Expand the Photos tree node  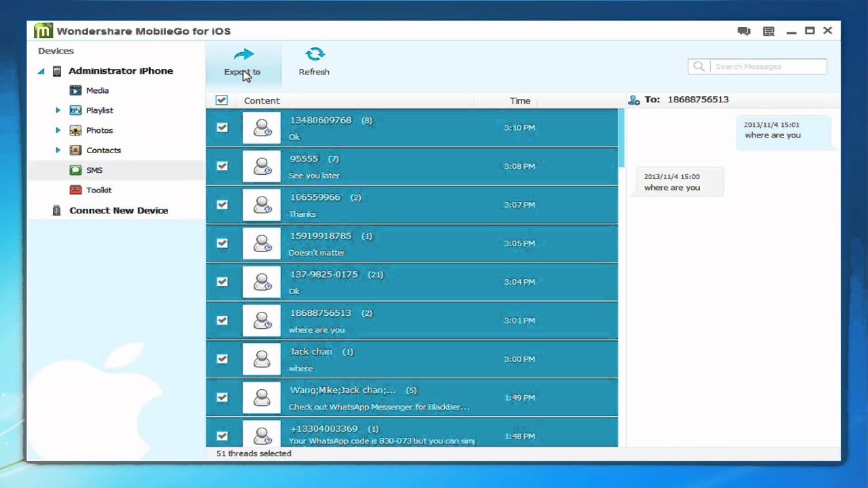[x=58, y=130]
